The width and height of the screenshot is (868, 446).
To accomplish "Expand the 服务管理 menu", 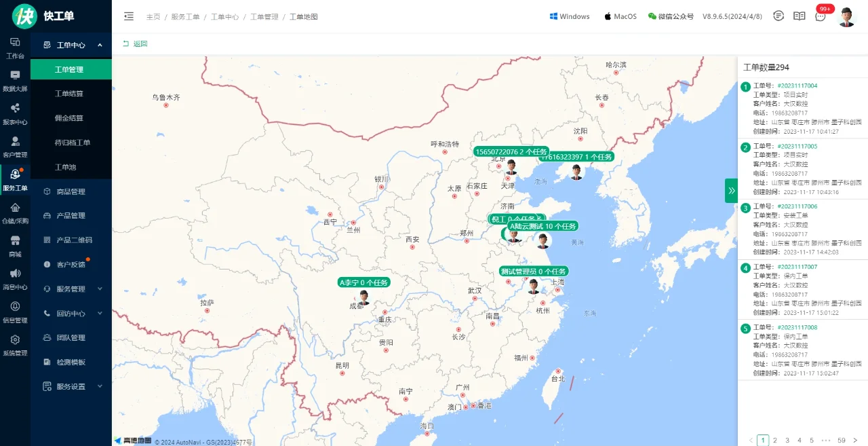I will (x=71, y=289).
